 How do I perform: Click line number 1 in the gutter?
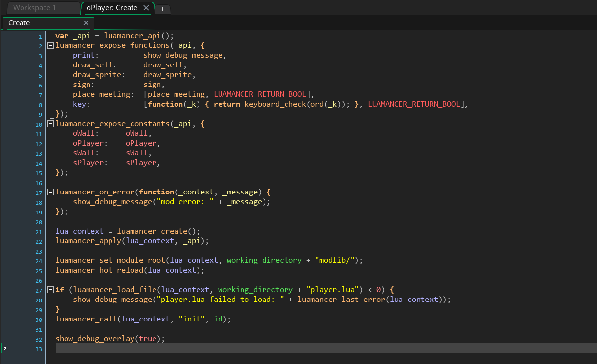pos(40,36)
